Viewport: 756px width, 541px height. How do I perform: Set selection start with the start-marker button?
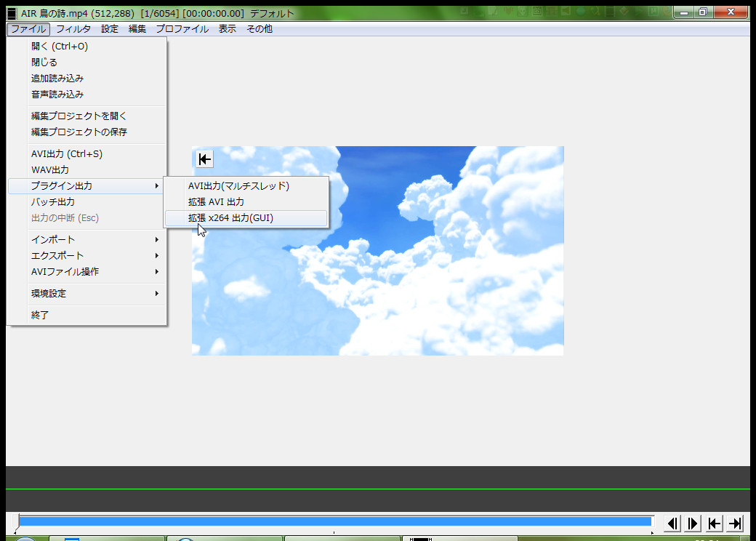[714, 523]
